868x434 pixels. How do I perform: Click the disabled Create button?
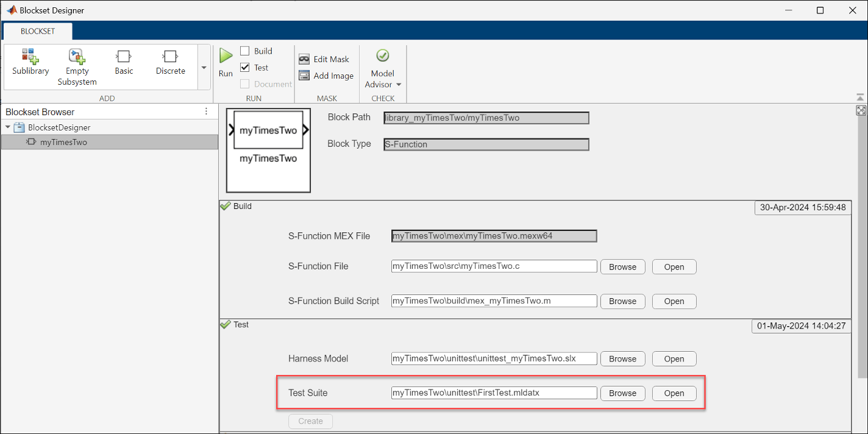click(x=310, y=421)
